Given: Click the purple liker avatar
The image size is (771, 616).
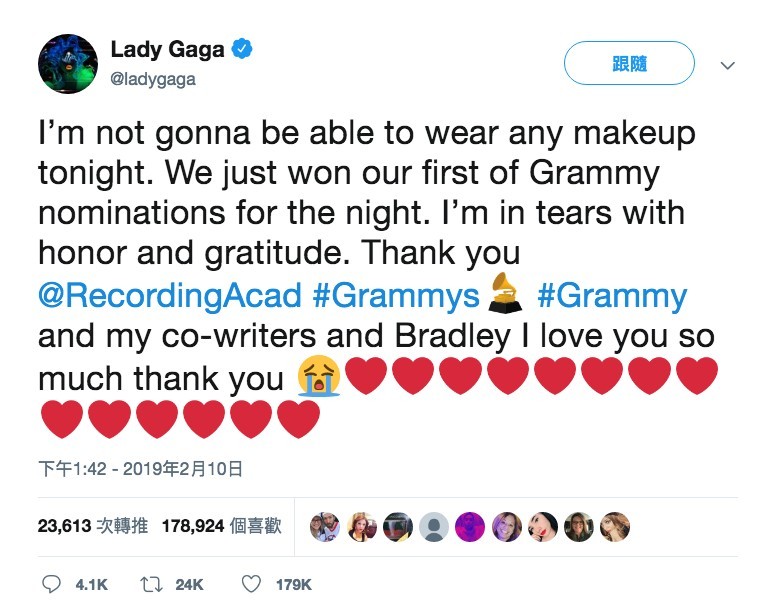Looking at the screenshot, I should [469, 526].
